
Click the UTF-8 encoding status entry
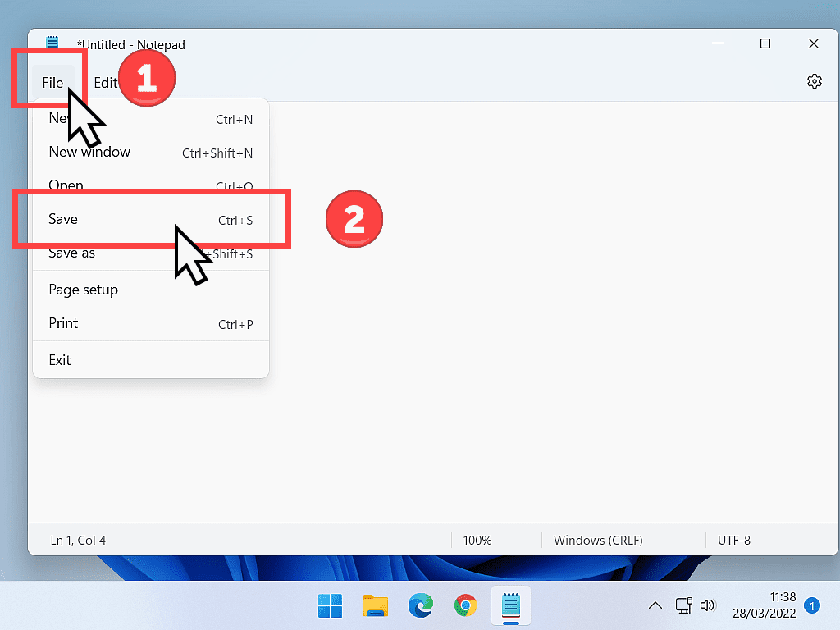(x=734, y=540)
